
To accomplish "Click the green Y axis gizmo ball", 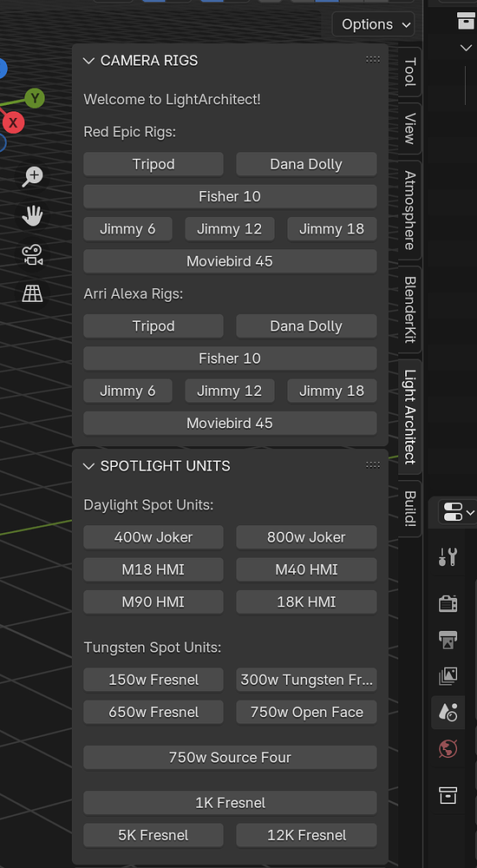I will point(35,99).
